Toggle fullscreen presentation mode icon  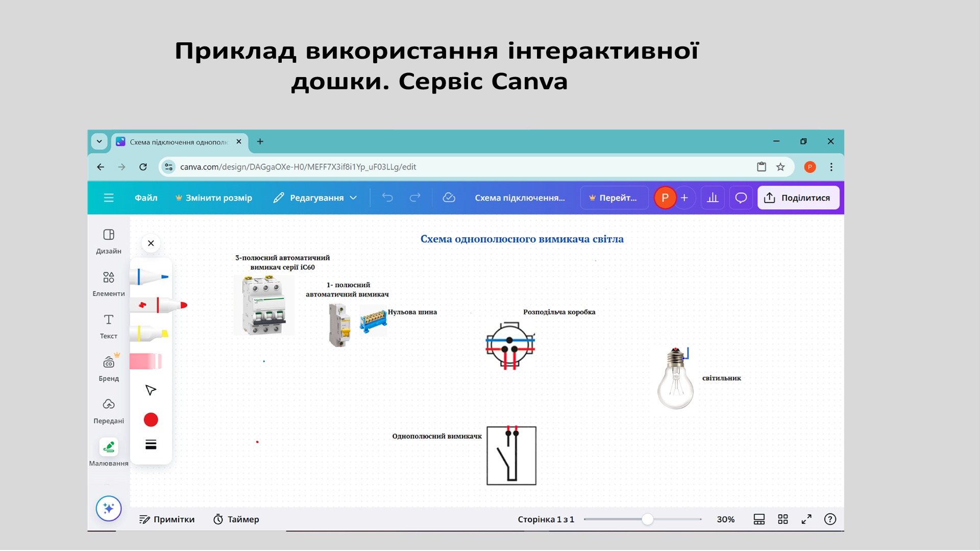click(806, 519)
